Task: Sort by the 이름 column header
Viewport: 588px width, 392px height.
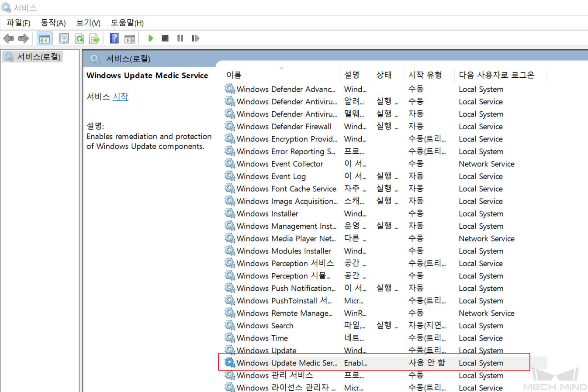Action: tap(234, 75)
